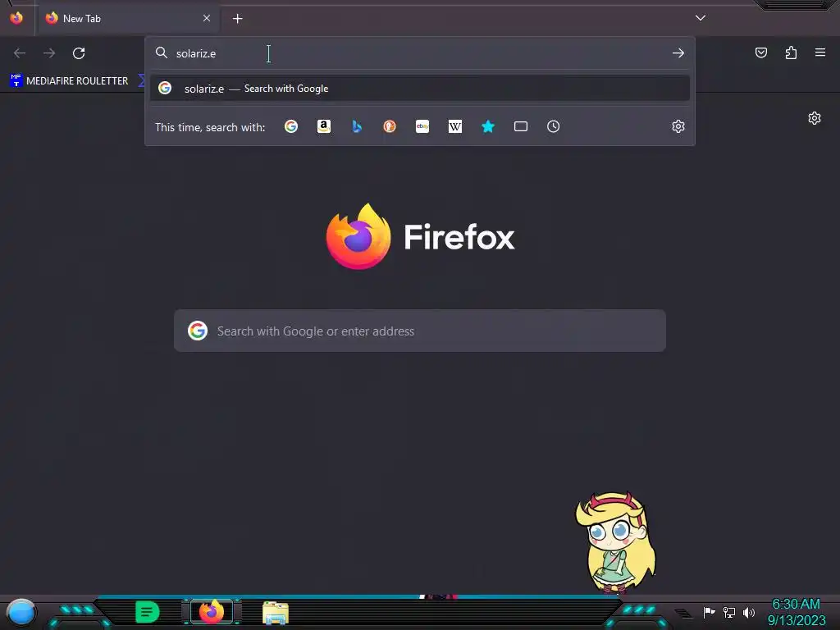Switch to the New Tab tab

[x=127, y=18]
